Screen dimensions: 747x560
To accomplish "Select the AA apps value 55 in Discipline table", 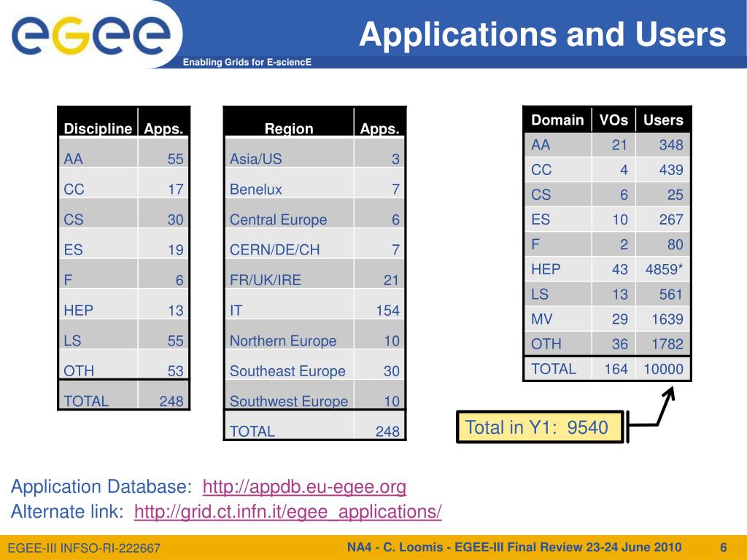I will coord(175,159).
